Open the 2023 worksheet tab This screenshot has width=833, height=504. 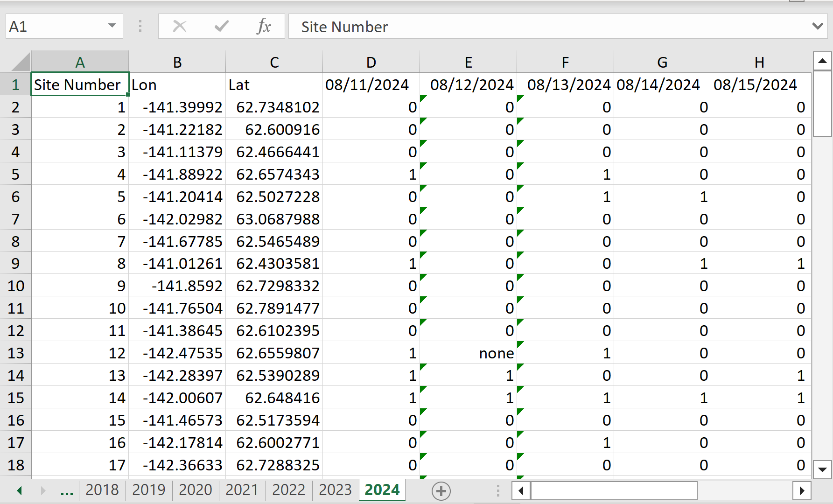click(x=335, y=490)
